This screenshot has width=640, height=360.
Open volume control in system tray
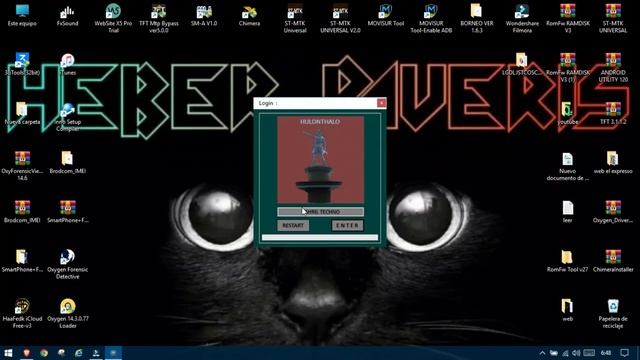pos(576,353)
